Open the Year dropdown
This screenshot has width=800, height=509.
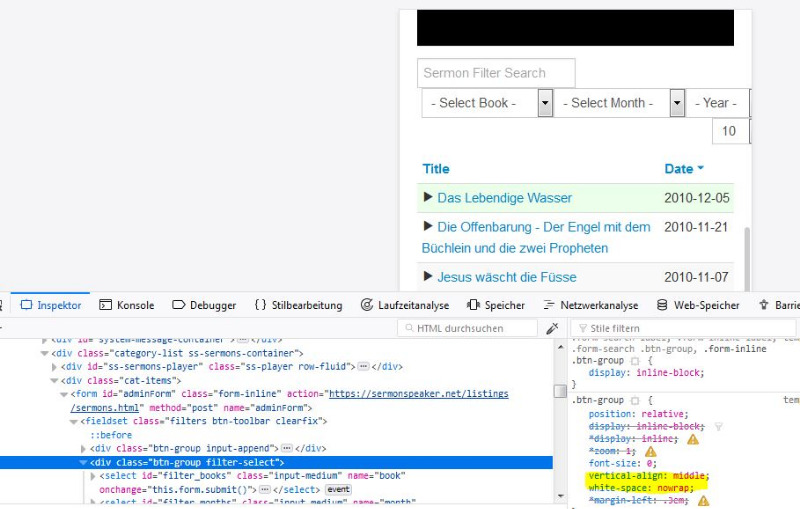coord(718,103)
